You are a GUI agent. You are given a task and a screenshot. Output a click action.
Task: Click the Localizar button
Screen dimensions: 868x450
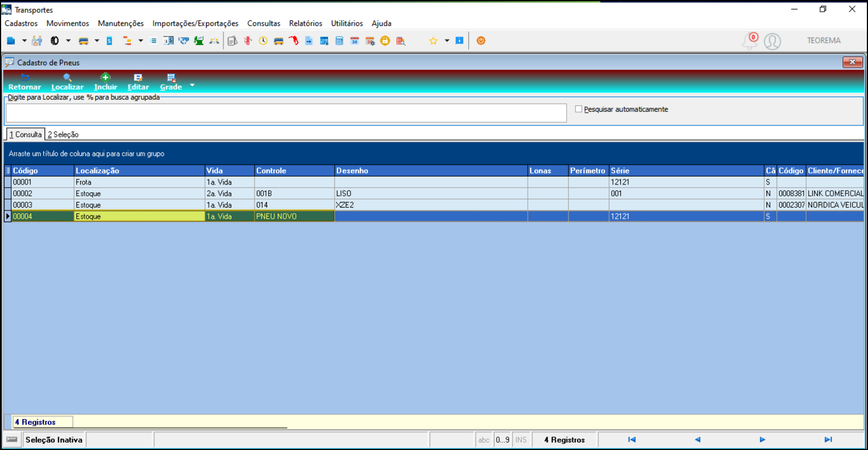tap(67, 82)
